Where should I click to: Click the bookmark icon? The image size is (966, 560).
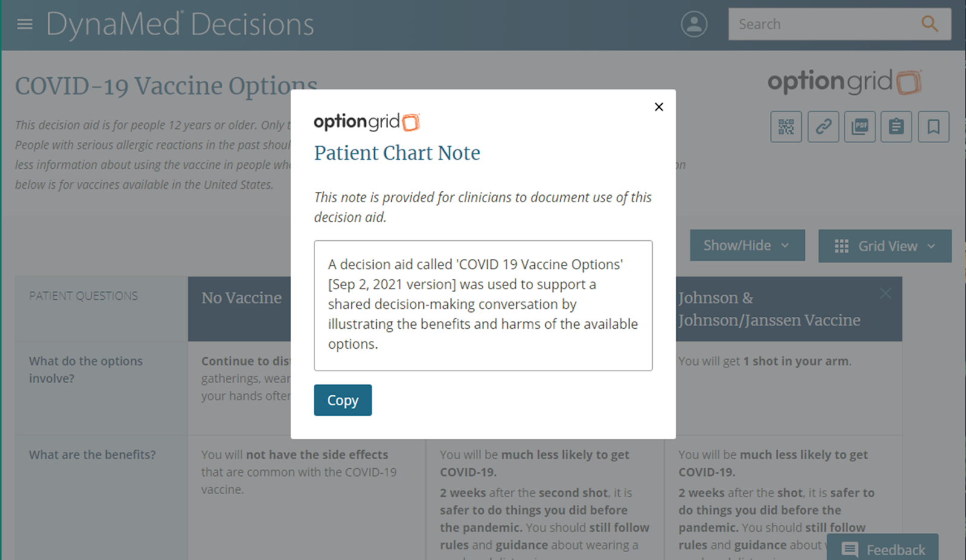pyautogui.click(x=933, y=127)
